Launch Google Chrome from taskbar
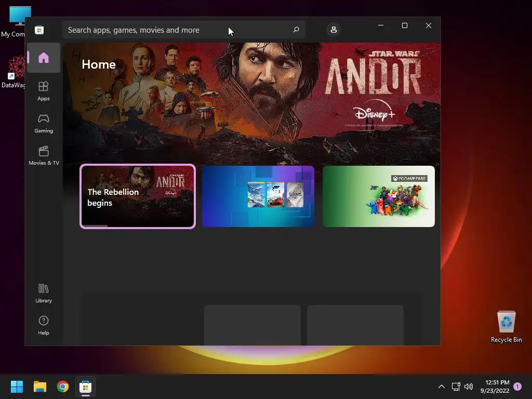 pos(63,387)
